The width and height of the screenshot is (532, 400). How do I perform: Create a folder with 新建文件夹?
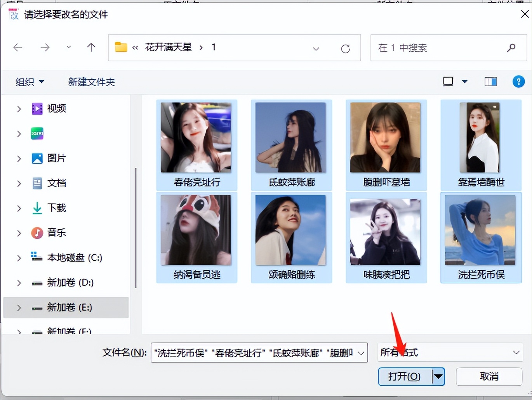pyautogui.click(x=91, y=82)
